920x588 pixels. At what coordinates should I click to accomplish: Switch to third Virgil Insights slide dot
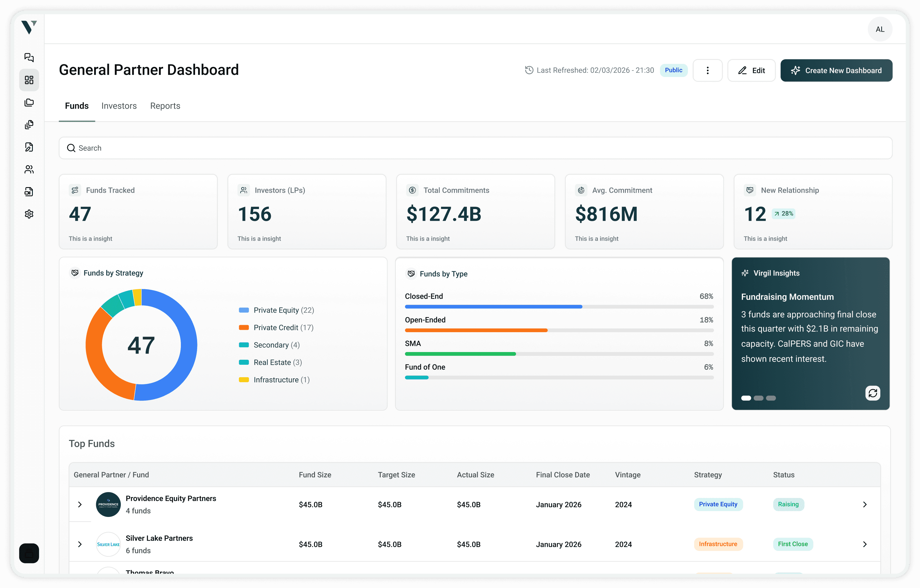click(x=771, y=398)
